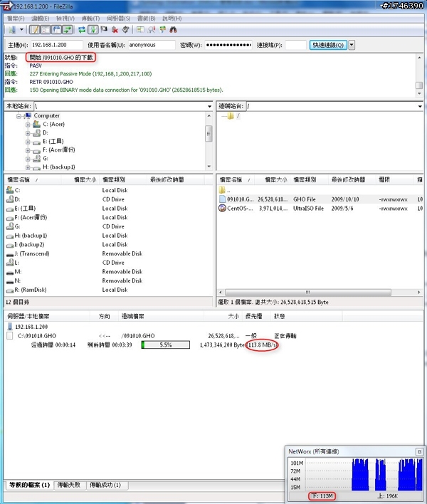Refresh the file and folder lists

pos(82,30)
